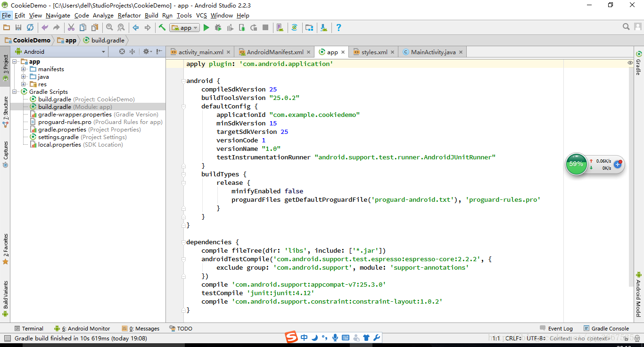Image resolution: width=644 pixels, height=347 pixels.
Task: Switch to the MainActivity.java tab
Action: (433, 52)
